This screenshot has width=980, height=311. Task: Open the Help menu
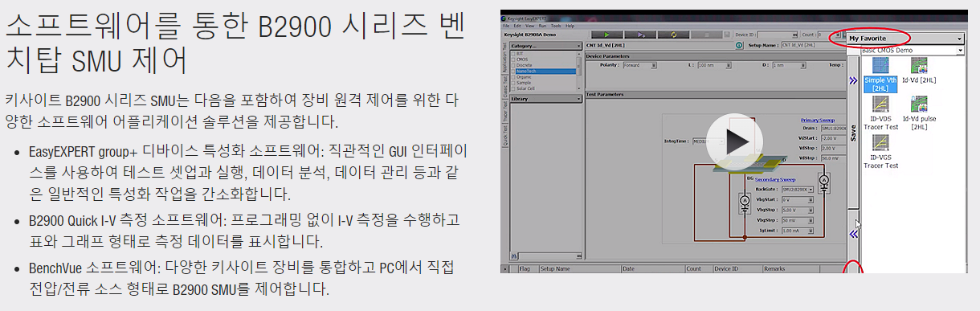pos(570,26)
